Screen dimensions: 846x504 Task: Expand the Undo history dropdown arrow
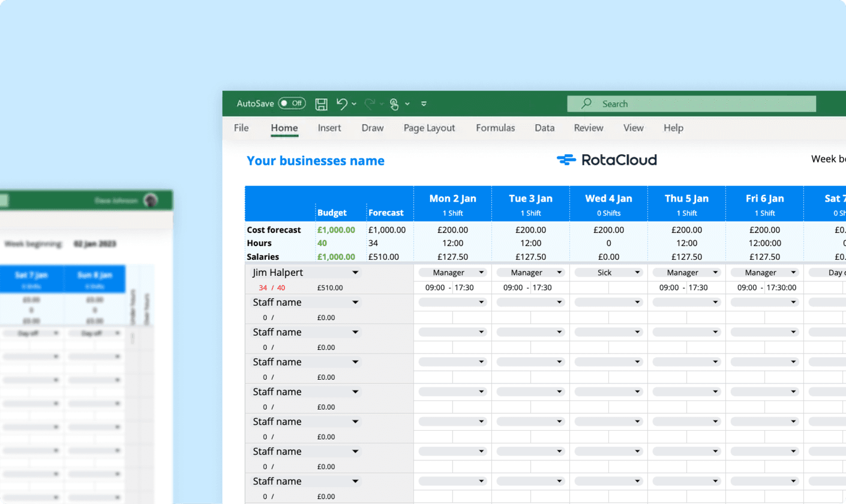tap(354, 104)
